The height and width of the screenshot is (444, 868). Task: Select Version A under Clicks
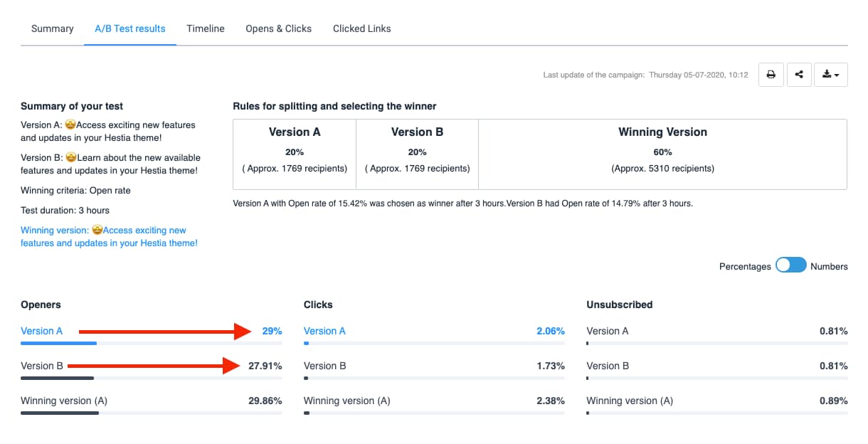324,330
